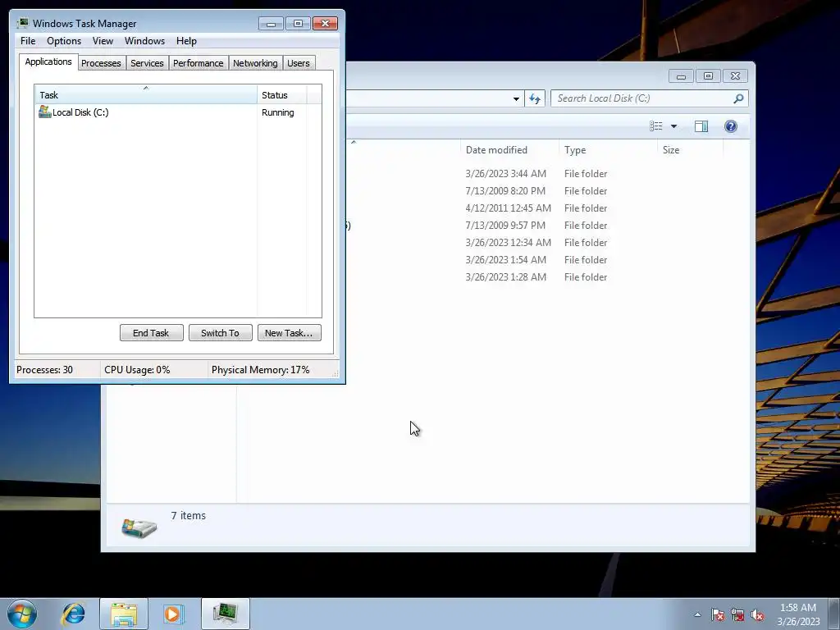Click the End Task button
The width and height of the screenshot is (840, 630).
[151, 333]
